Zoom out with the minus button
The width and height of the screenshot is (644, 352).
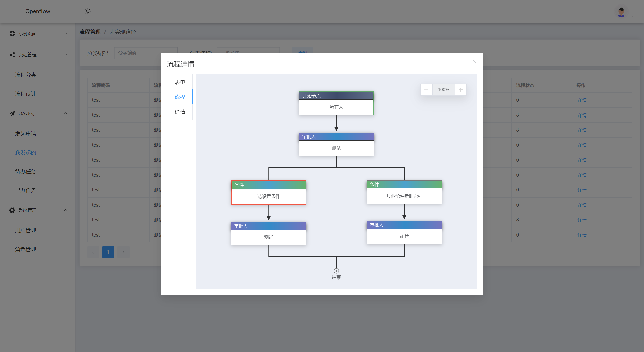pyautogui.click(x=426, y=90)
